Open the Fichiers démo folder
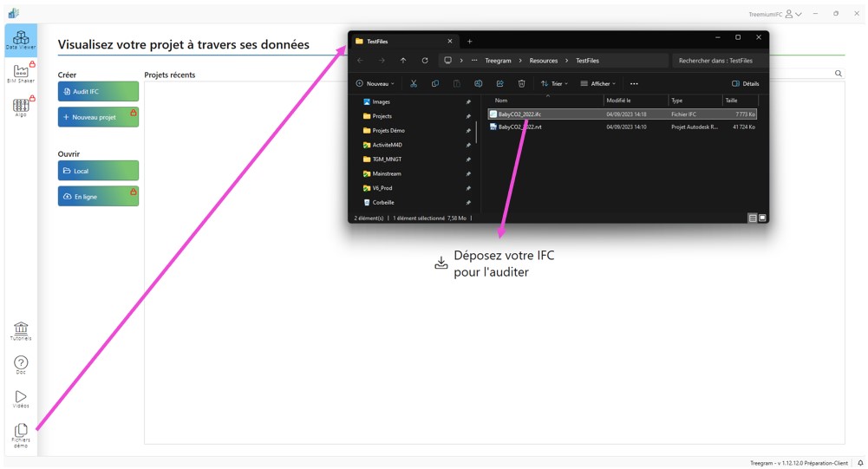This screenshot has height=469, width=868. pyautogui.click(x=21, y=433)
